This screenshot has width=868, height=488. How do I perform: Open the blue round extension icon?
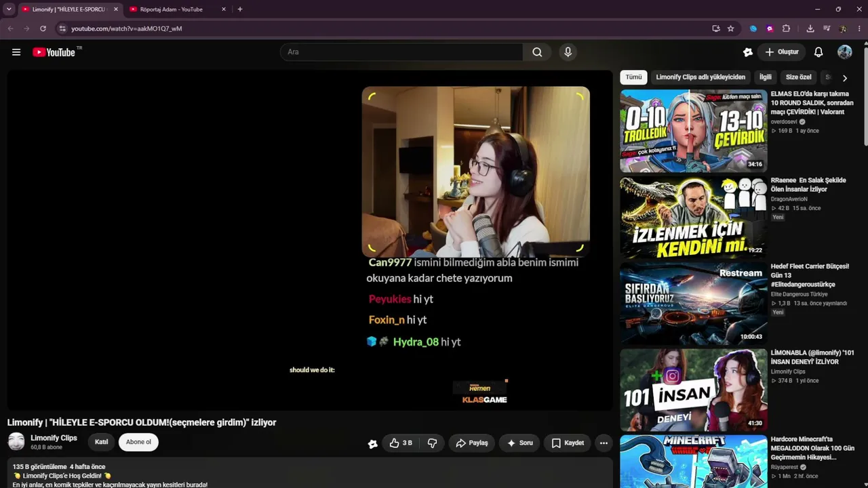pos(753,28)
